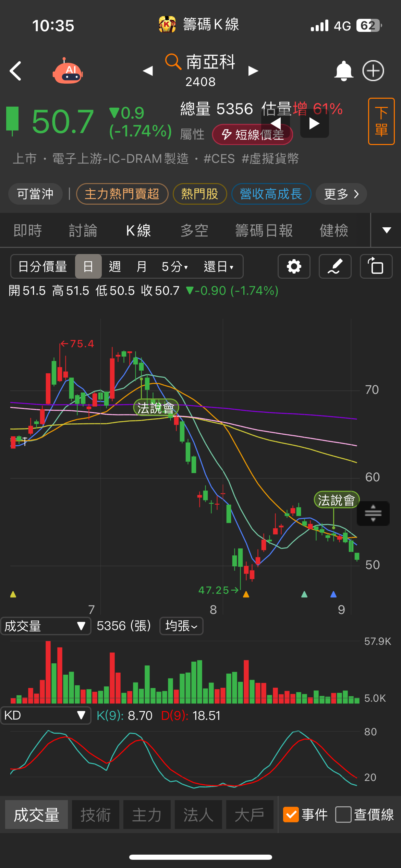This screenshot has width=401, height=868.
Task: Switch to the 籌碼日報 tab
Action: coord(264,230)
